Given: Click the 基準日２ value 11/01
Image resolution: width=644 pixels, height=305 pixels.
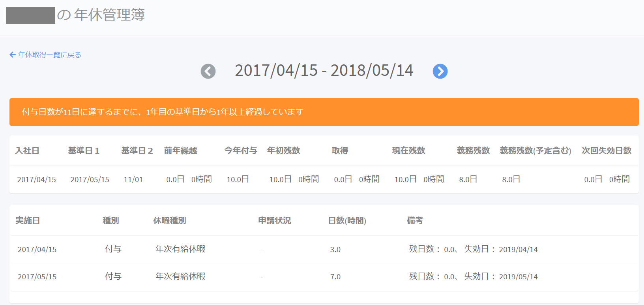Looking at the screenshot, I should point(133,180).
